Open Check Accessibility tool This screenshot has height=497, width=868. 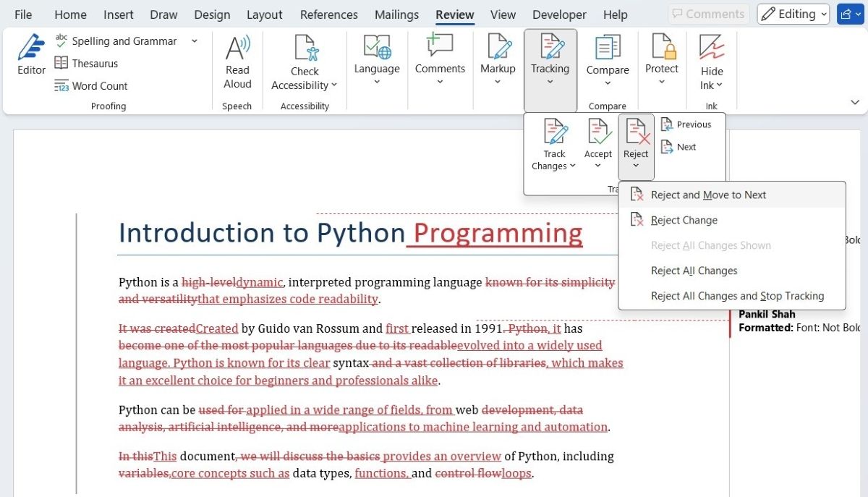click(305, 62)
